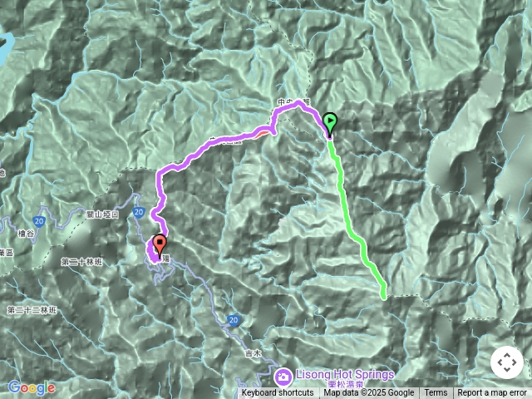Click highway 20 shield near 關山埡口
The width and height of the screenshot is (532, 399).
pyautogui.click(x=139, y=213)
